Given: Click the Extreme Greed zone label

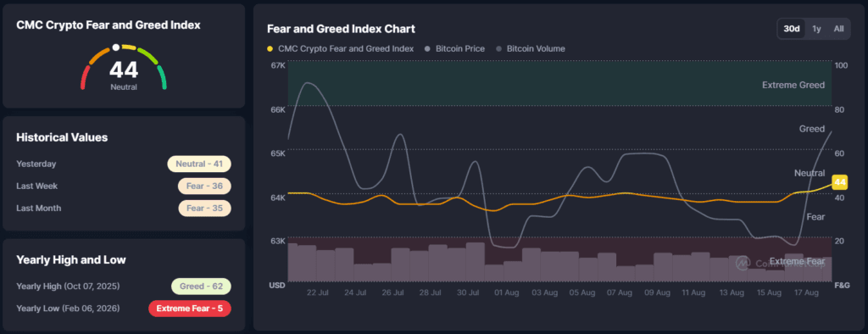Looking at the screenshot, I should point(793,86).
